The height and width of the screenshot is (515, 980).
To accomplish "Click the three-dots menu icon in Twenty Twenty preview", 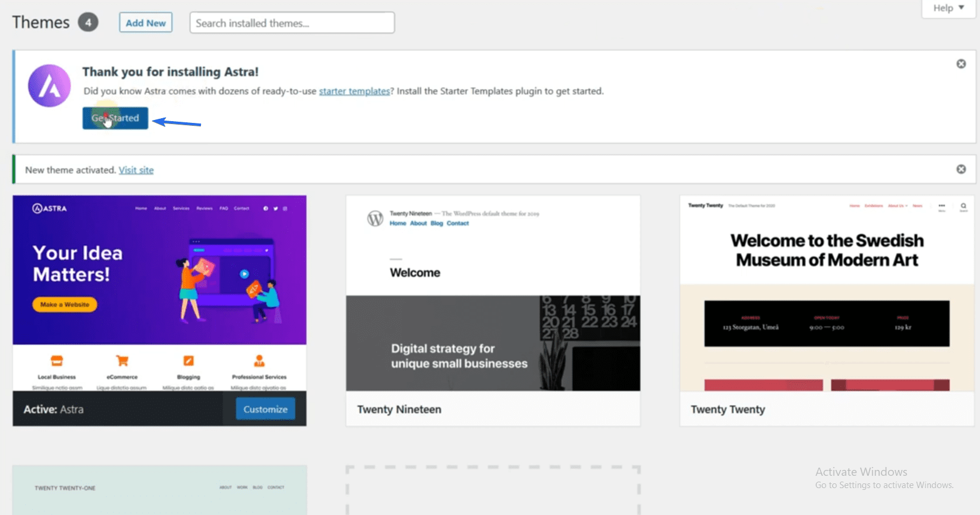I will [941, 207].
